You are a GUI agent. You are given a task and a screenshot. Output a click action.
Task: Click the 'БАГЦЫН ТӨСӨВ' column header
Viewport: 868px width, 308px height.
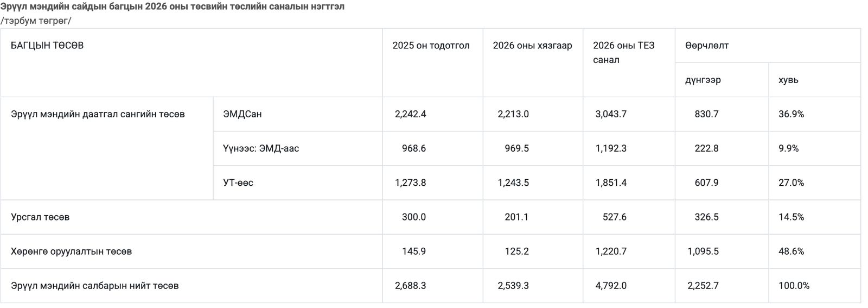[47, 46]
